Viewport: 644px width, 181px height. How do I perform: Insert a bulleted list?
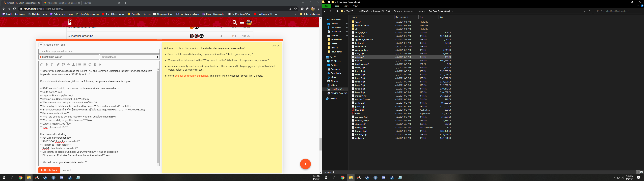tap(80, 65)
